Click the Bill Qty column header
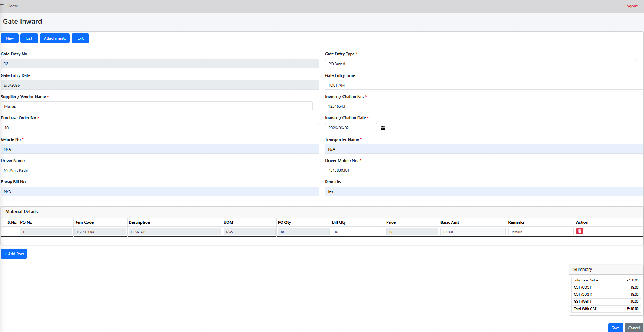The height and width of the screenshot is (332, 644). [x=339, y=222]
